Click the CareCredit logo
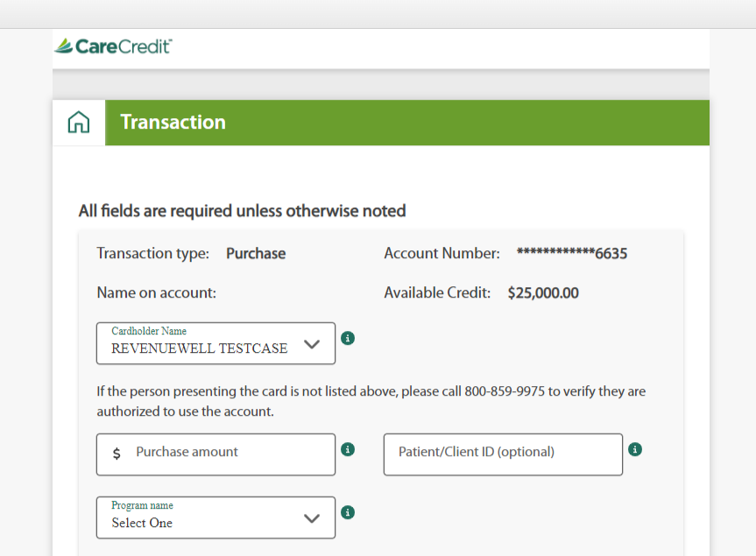 coord(113,46)
